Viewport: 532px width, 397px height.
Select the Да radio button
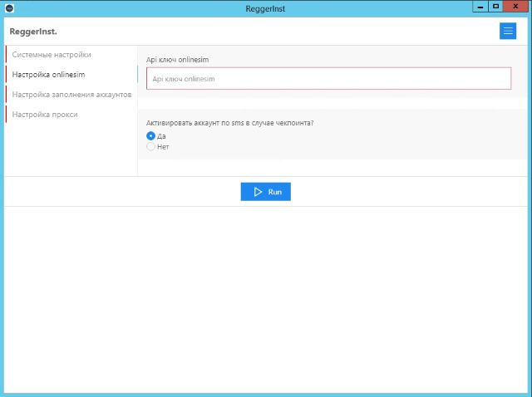(x=150, y=136)
